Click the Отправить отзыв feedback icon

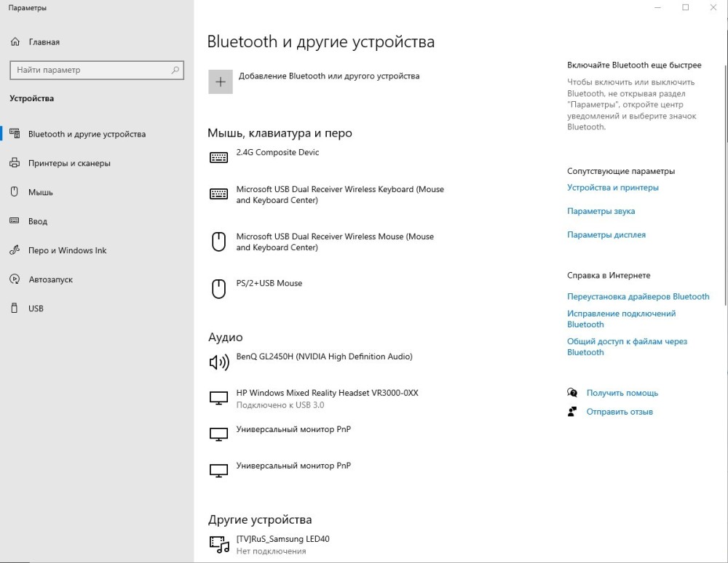tap(572, 412)
